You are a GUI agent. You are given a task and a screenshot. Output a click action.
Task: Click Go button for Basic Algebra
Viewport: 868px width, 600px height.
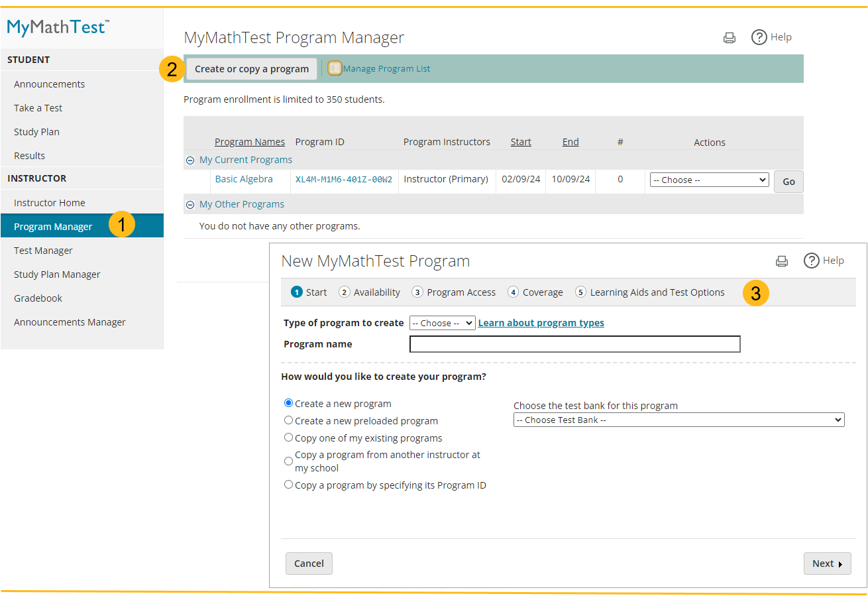click(788, 182)
